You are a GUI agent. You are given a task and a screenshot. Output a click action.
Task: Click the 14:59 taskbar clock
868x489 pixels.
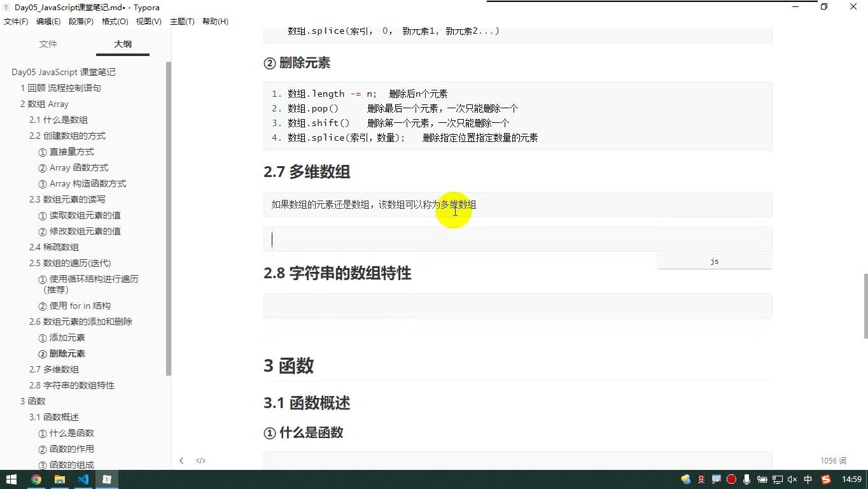[851, 479]
